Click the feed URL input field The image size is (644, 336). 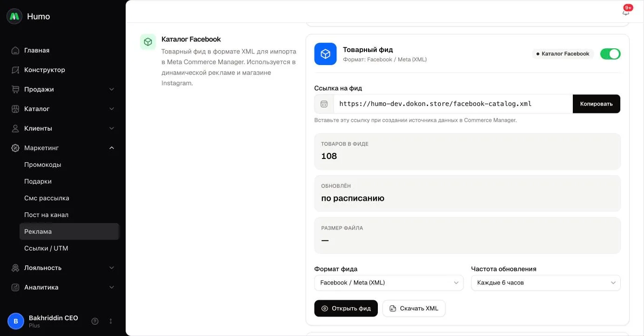453,104
